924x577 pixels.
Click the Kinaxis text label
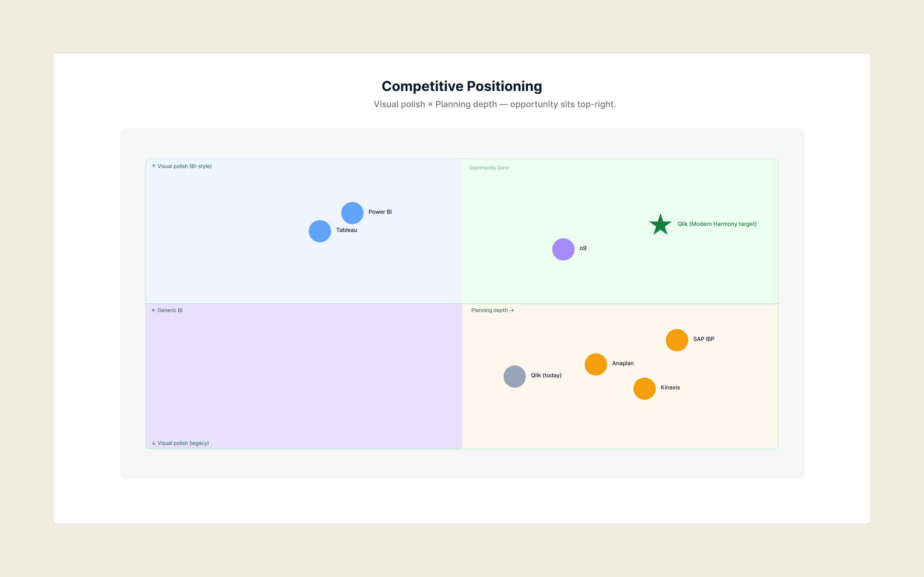pyautogui.click(x=670, y=387)
